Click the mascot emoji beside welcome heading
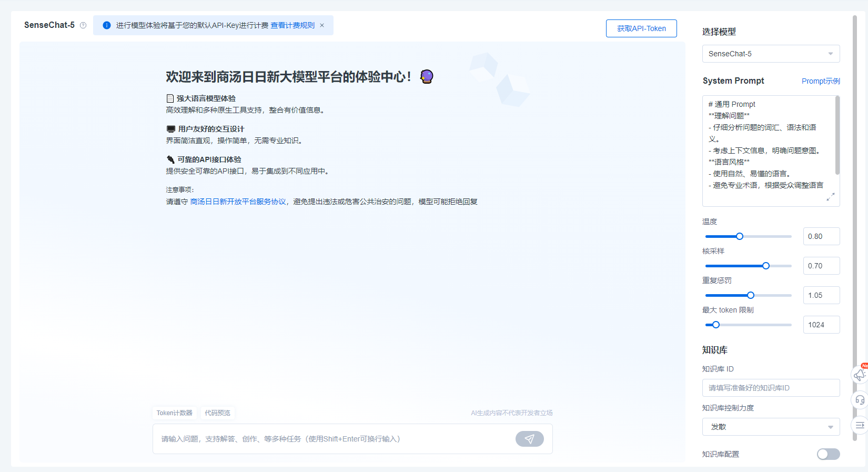This screenshot has height=472, width=868. coord(427,77)
